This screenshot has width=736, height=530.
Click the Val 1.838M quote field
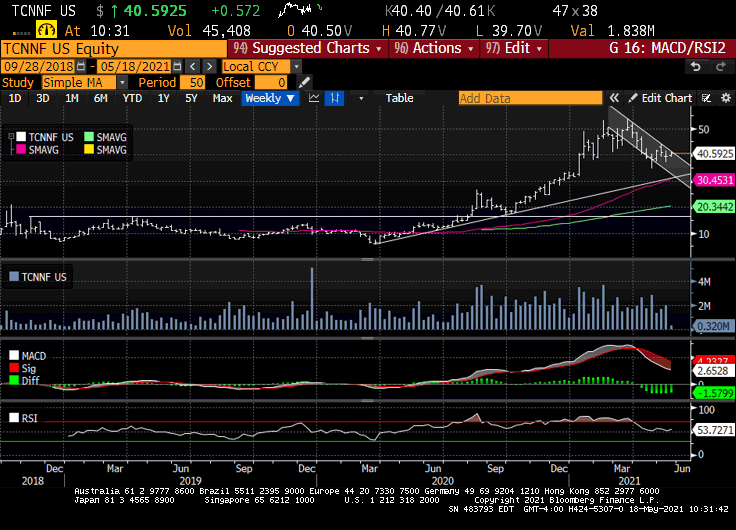[613, 31]
